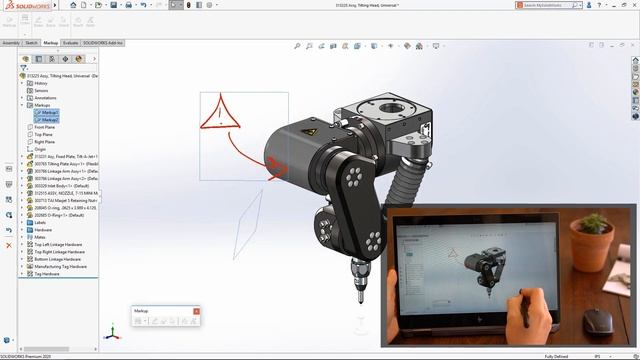The width and height of the screenshot is (640, 360).
Task: Open the FeatureManager design tree tab
Action: point(25,59)
